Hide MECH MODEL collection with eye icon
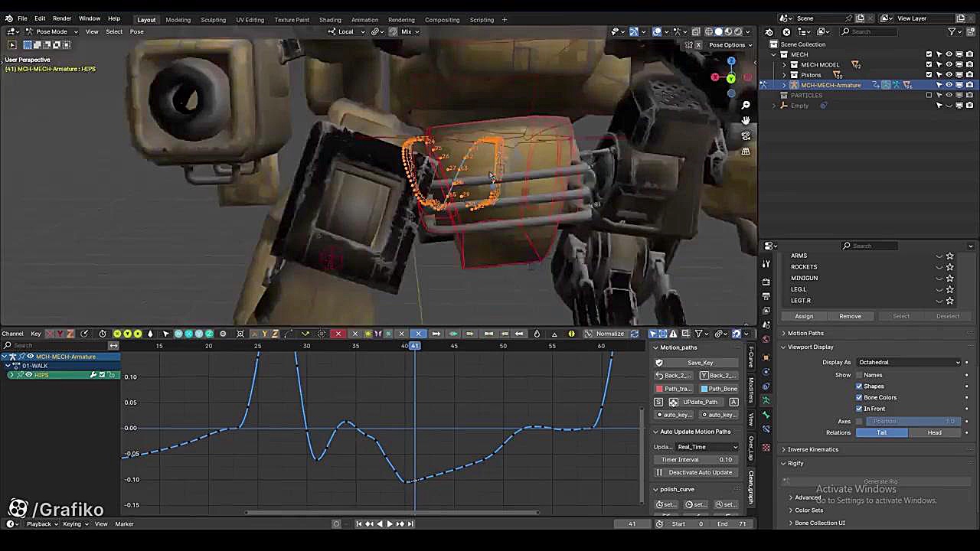The height and width of the screenshot is (551, 980). (949, 65)
